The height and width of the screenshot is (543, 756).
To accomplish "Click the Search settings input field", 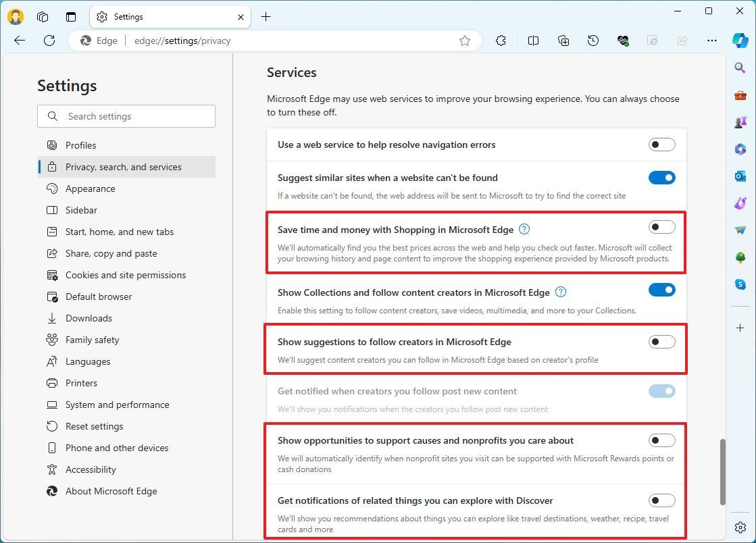I will pyautogui.click(x=126, y=116).
